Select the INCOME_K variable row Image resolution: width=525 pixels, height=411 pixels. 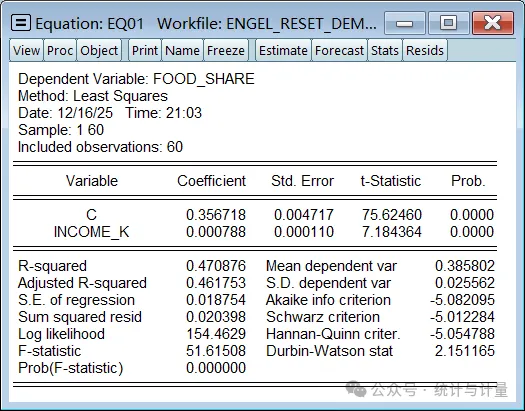pyautogui.click(x=255, y=232)
